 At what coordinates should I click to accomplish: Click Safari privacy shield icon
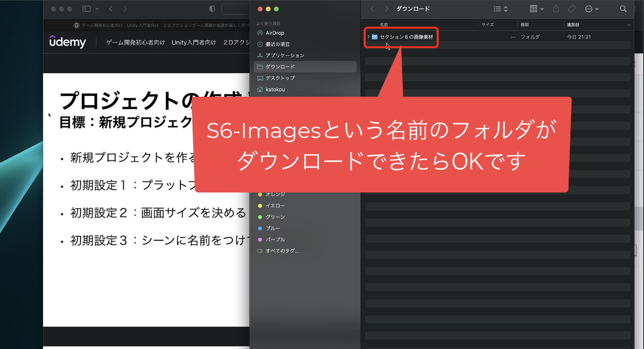pyautogui.click(x=212, y=9)
